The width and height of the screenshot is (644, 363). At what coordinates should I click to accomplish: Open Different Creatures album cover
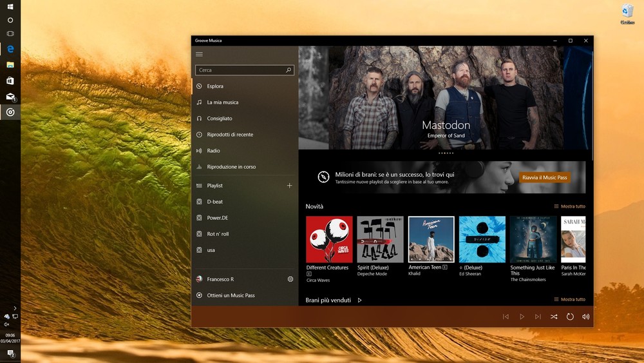tap(329, 239)
